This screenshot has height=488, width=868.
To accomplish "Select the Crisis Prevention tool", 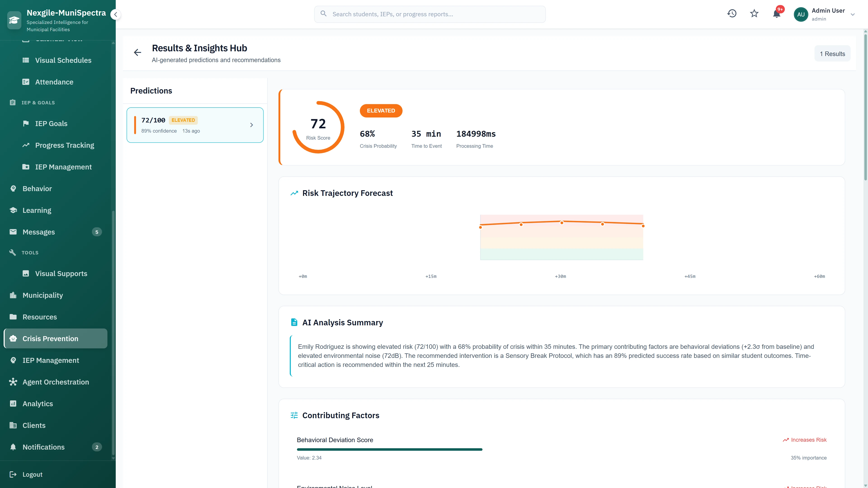I will click(x=50, y=338).
